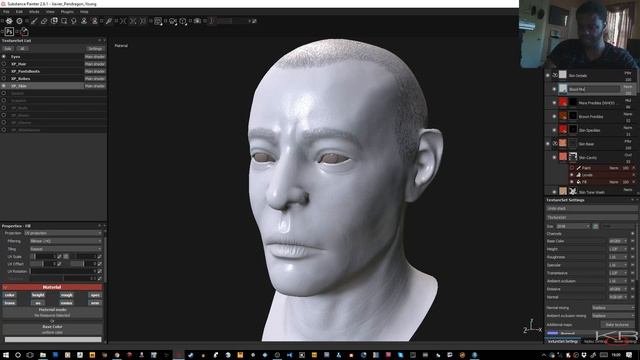The image size is (640, 360).
Task: Open File Explorer from taskbar
Action: [42, 355]
